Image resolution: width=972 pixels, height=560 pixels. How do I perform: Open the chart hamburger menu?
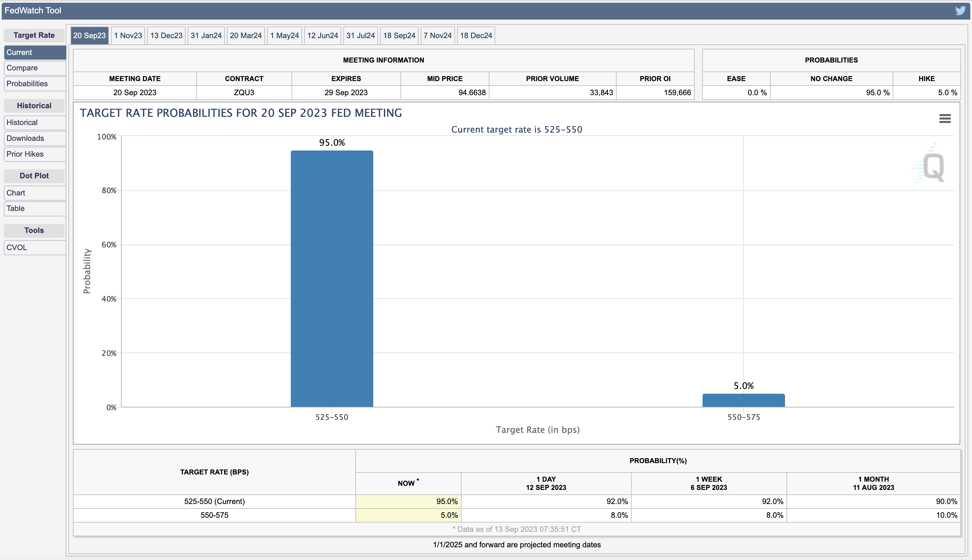click(x=945, y=119)
